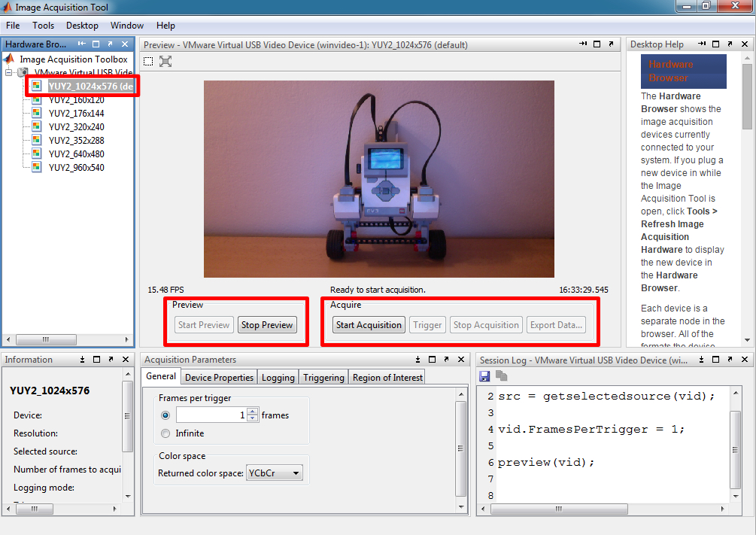This screenshot has width=756, height=535.
Task: Maximize the Desktop Help panel
Action: pyautogui.click(x=716, y=44)
